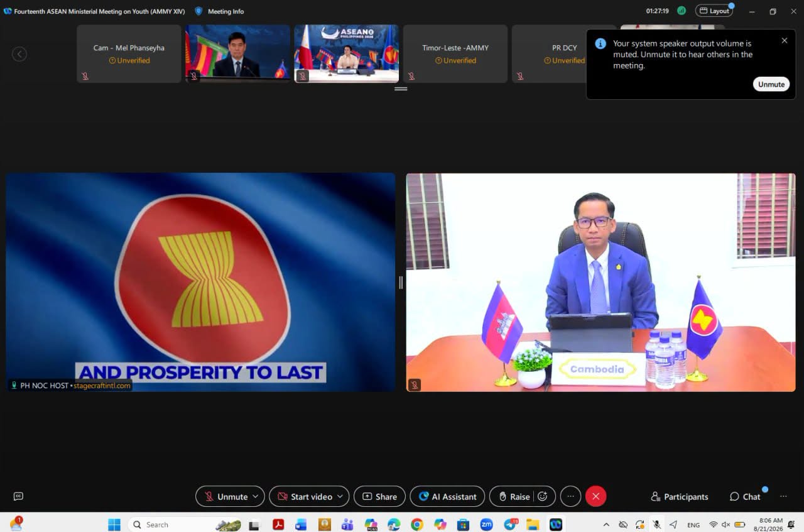Click muted mic icon on Cambodia video
The image size is (804, 532).
pyautogui.click(x=414, y=384)
